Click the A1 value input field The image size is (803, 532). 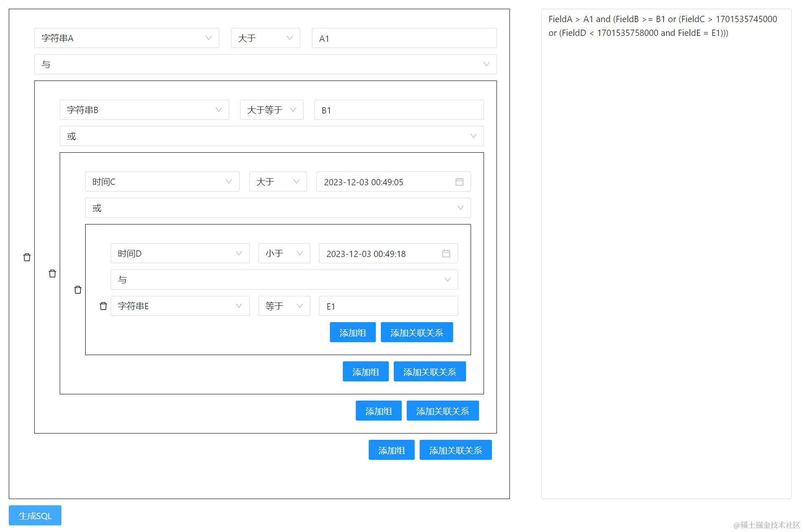404,38
